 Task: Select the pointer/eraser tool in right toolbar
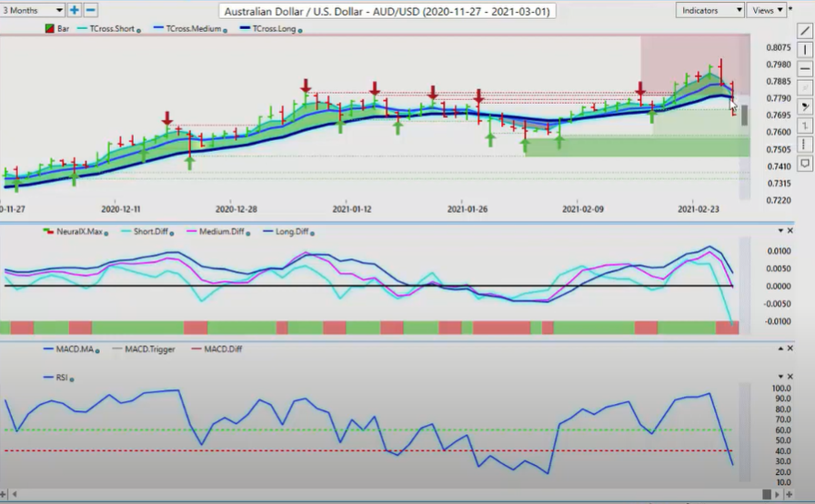(805, 106)
